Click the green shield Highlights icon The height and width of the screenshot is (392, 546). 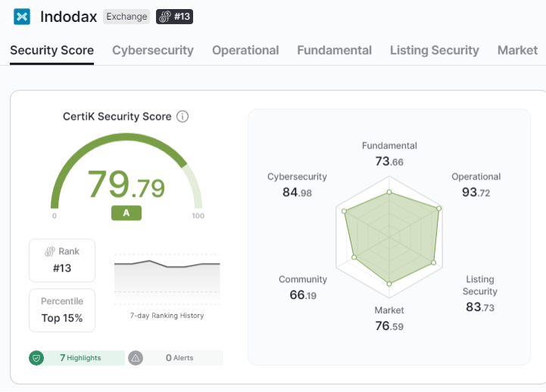(36, 358)
